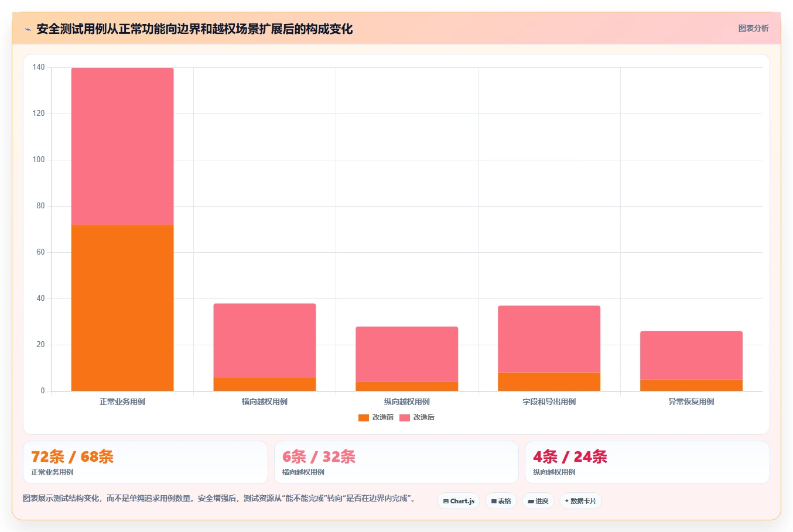Viewport: 793px width, 532px height.
Task: Select the 进度 tag chip
Action: point(538,501)
